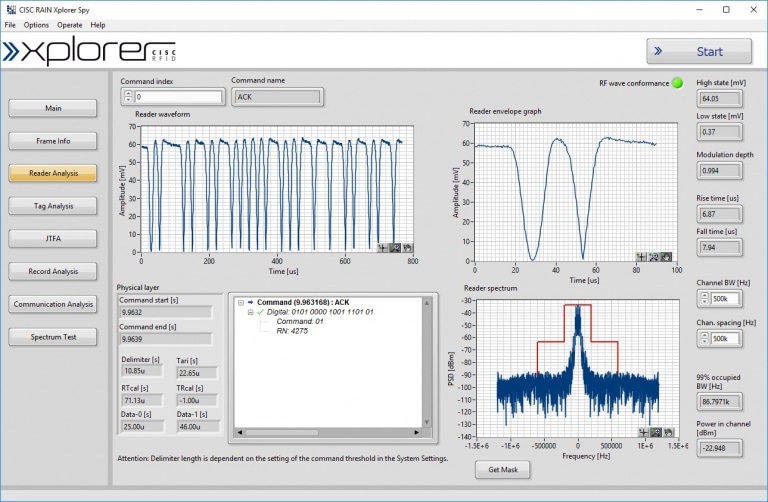Viewport: 768px width, 502px height.
Task: Click the CISC RAIN Xplorer Spy title icon
Action: click(11, 9)
